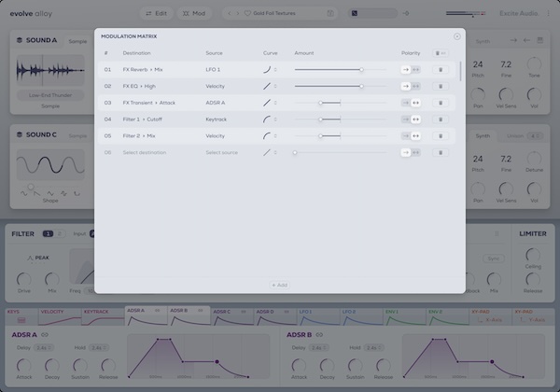Go to the previous preset
This screenshot has height=392, width=560.
[x=230, y=13]
